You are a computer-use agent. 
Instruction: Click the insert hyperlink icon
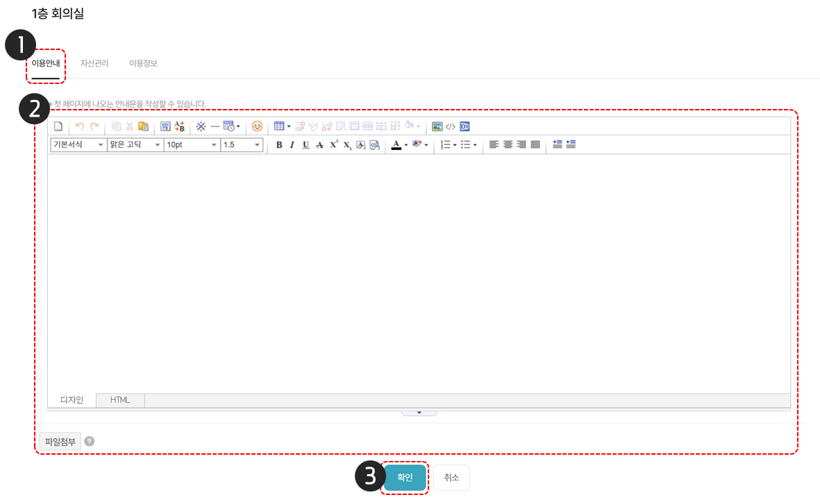(x=374, y=145)
